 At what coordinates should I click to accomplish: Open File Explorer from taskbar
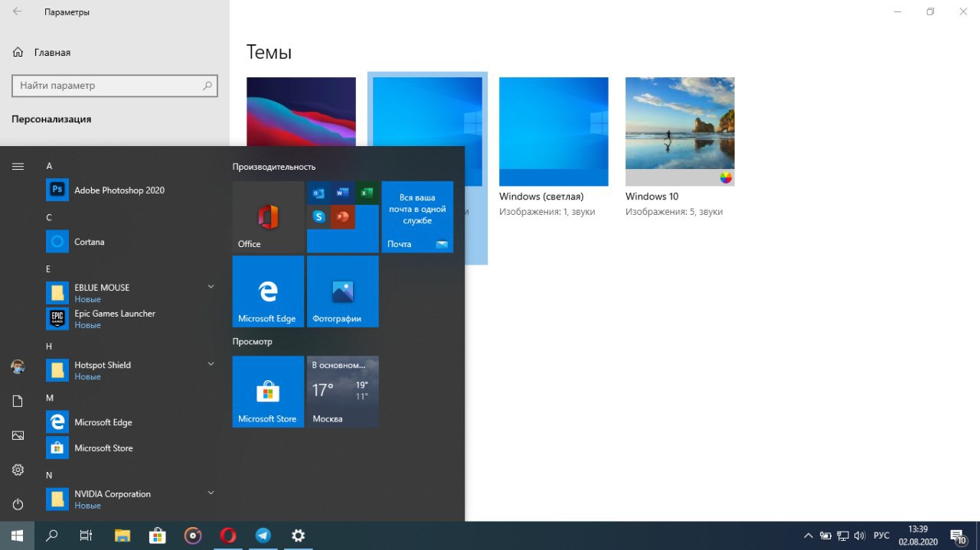(x=122, y=535)
